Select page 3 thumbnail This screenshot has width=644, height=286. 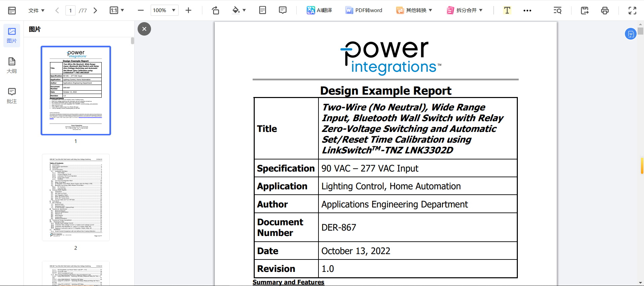[76, 273]
